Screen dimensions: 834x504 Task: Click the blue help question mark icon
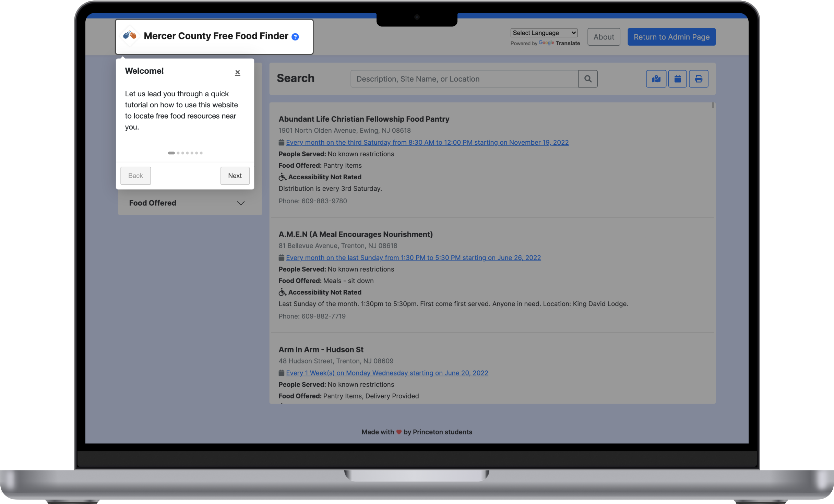click(295, 37)
